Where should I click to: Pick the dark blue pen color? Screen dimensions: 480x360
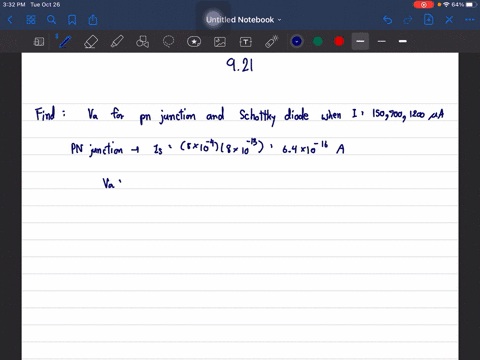(x=297, y=41)
